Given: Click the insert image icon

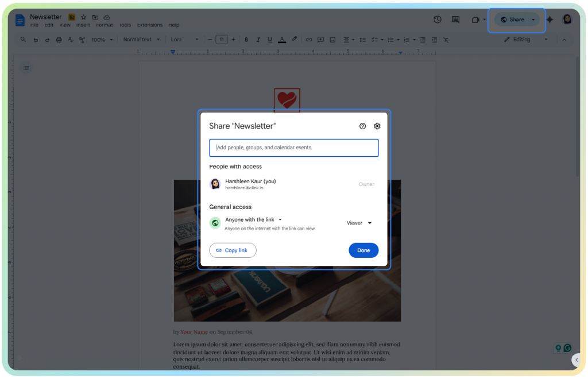Looking at the screenshot, I should 332,40.
